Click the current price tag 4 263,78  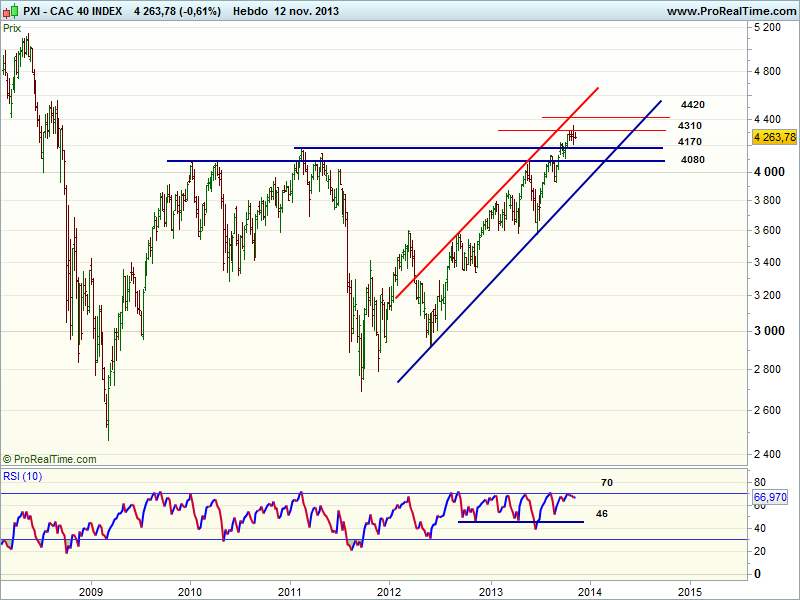[774, 137]
